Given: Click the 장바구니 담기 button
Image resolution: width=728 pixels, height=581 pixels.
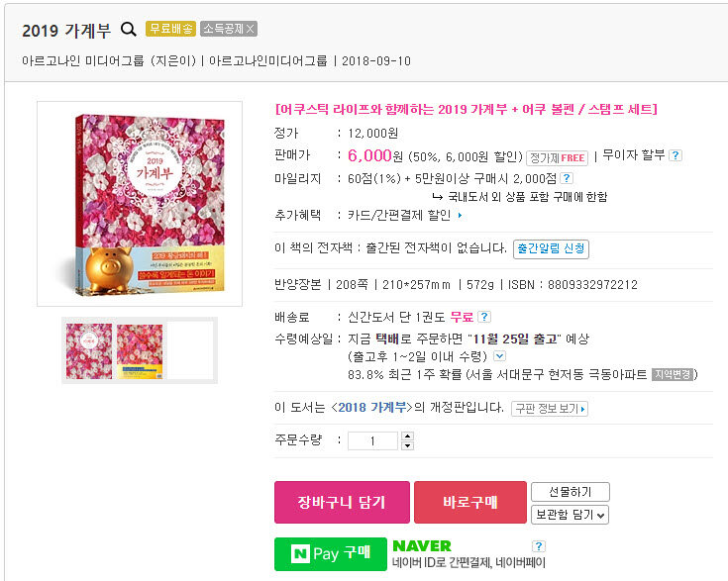Looking at the screenshot, I should point(342,502).
